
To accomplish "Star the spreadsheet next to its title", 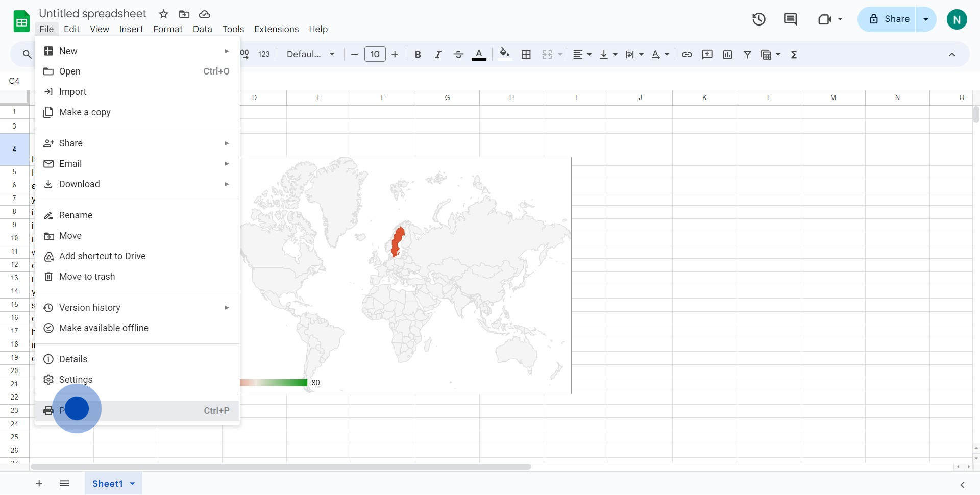I will pos(163,14).
